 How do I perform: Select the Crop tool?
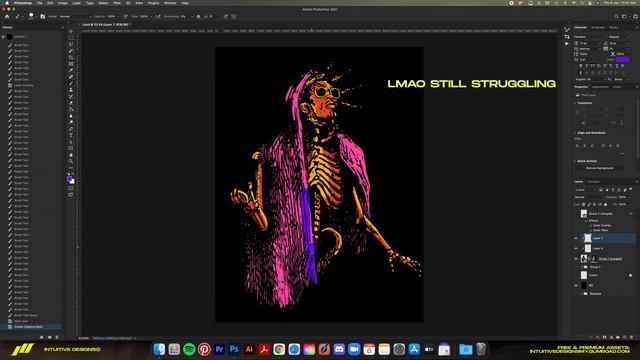click(71, 57)
